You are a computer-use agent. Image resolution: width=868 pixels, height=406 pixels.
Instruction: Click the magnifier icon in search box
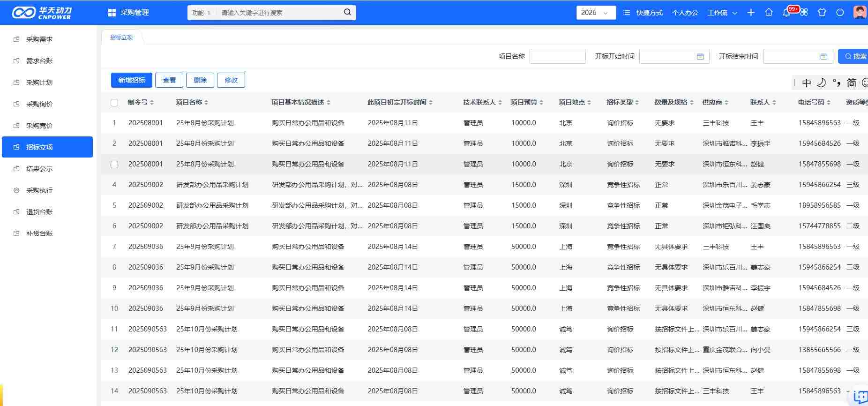[x=347, y=12]
